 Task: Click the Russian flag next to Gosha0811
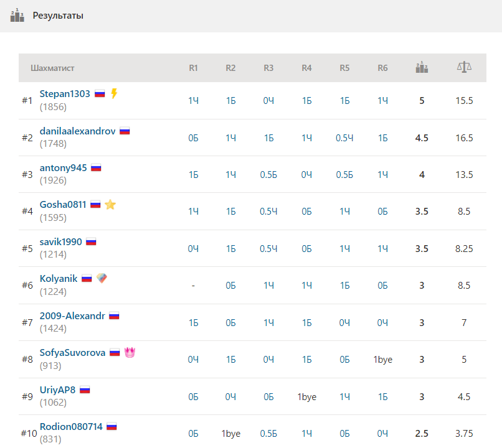click(95, 204)
